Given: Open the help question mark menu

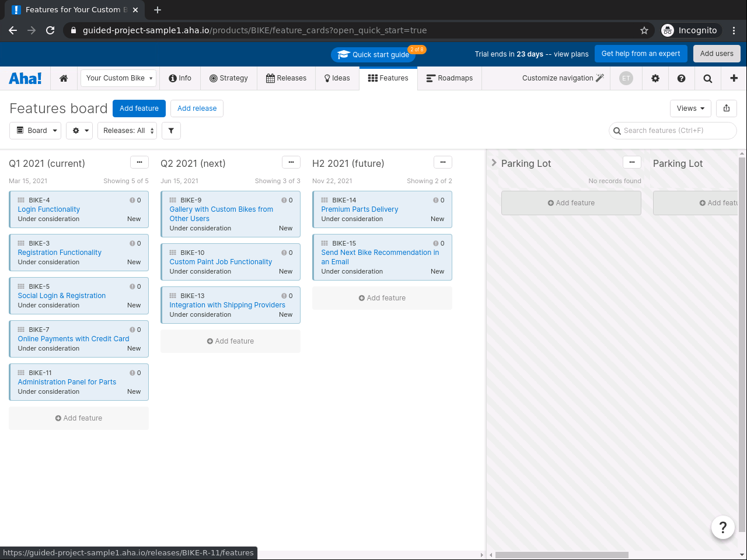Looking at the screenshot, I should tap(681, 78).
